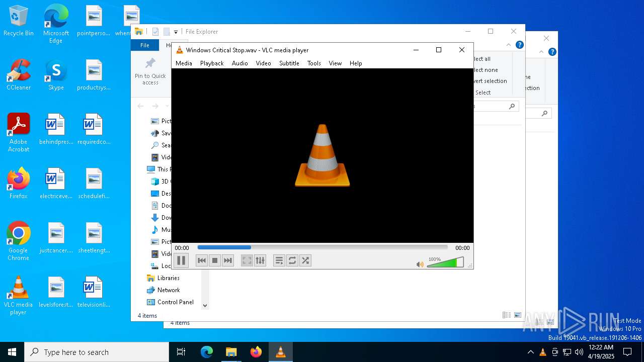Toggle VLC fullscreen mode
This screenshot has height=362, width=644.
(x=247, y=260)
